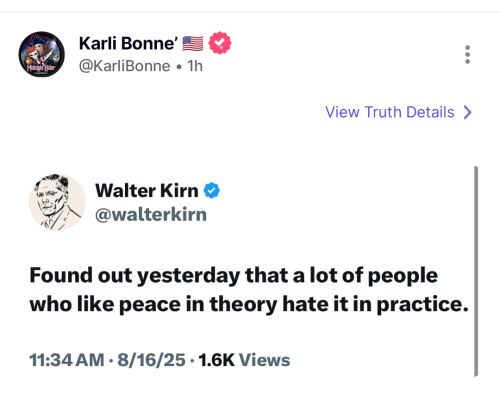500x397 pixels.
Task: Click Karli Bonne's red verified badge
Action: point(220,43)
